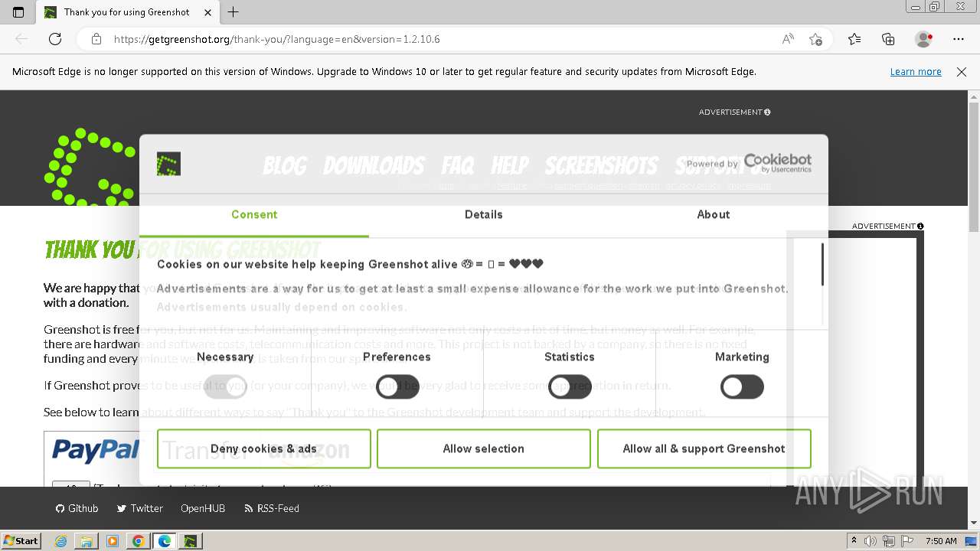The height and width of the screenshot is (551, 980).
Task: Open the tab actions menu icon
Action: (18, 12)
